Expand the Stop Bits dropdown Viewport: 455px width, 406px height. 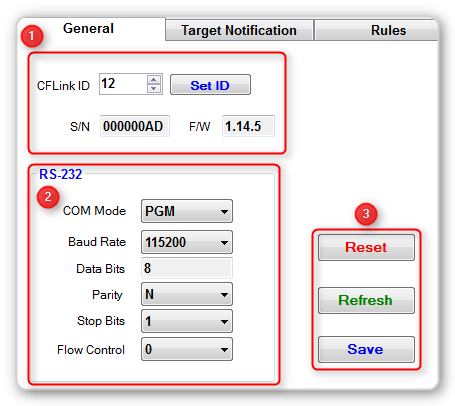click(187, 321)
